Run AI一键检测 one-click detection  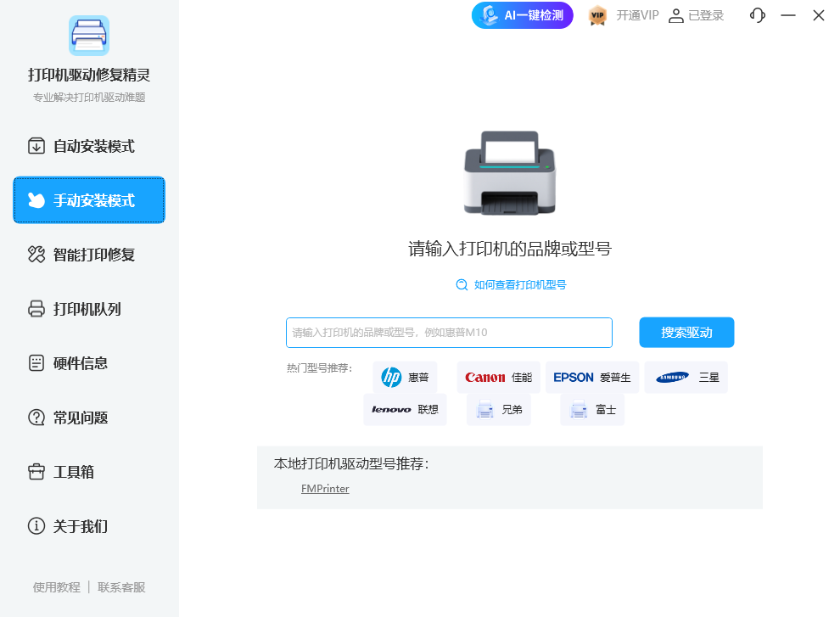(x=522, y=15)
